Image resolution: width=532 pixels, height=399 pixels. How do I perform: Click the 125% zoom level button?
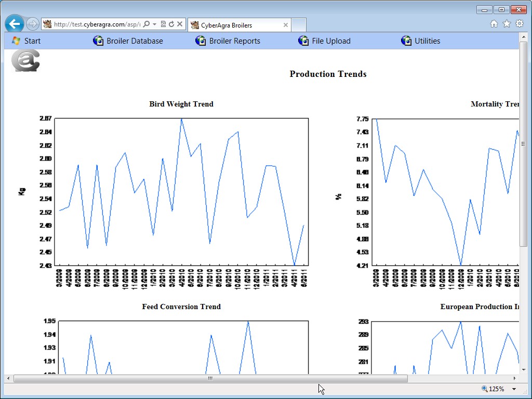[x=493, y=389]
